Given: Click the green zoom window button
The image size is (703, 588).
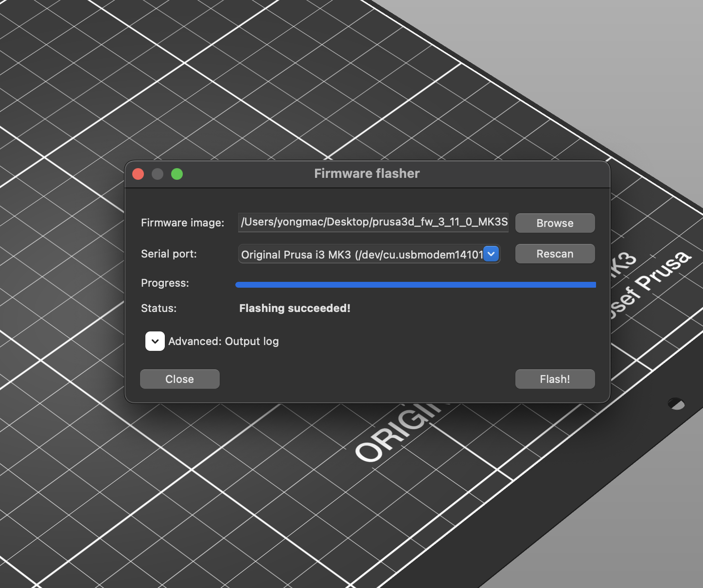Looking at the screenshot, I should point(177,174).
